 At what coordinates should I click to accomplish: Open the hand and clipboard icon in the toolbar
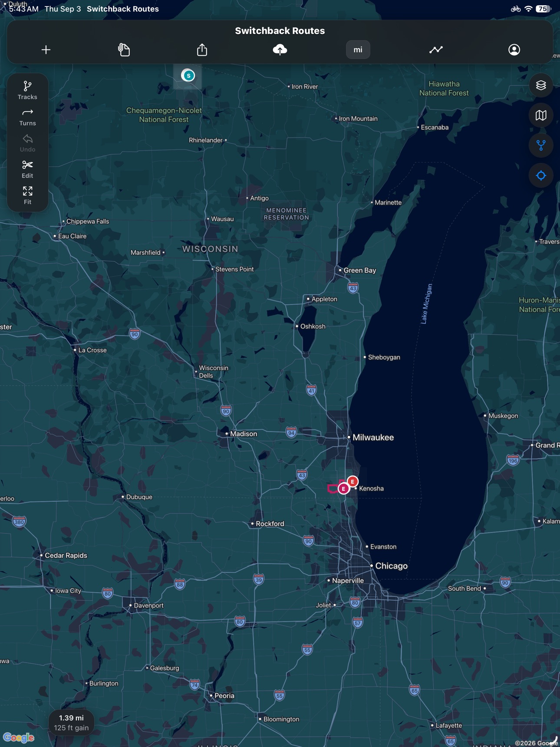[x=124, y=50]
